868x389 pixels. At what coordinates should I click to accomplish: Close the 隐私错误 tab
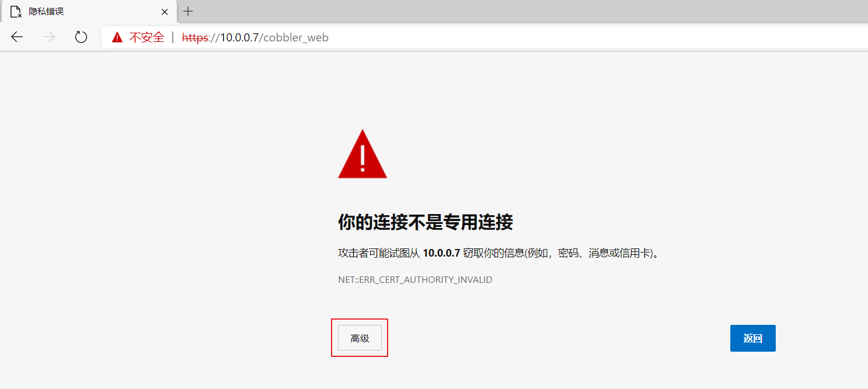pos(165,12)
